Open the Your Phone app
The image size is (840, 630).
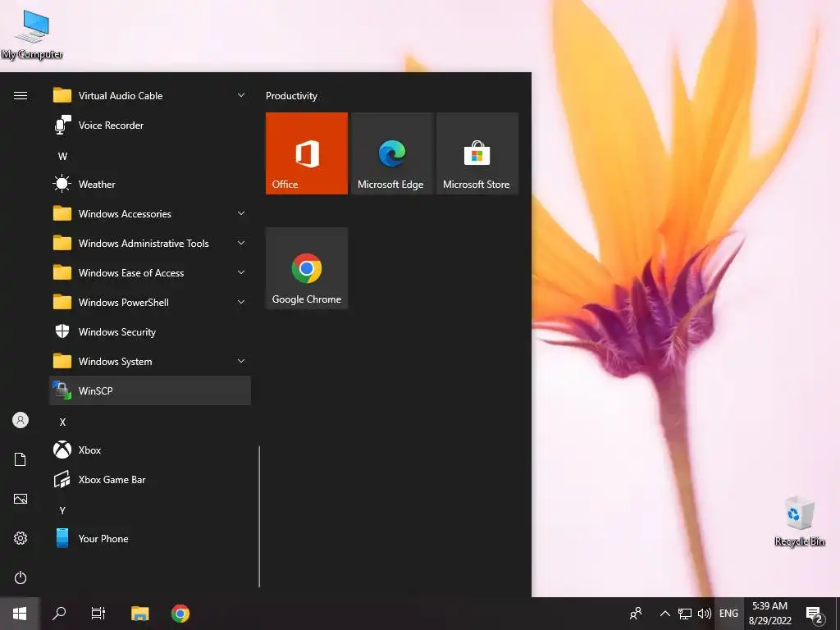point(150,539)
